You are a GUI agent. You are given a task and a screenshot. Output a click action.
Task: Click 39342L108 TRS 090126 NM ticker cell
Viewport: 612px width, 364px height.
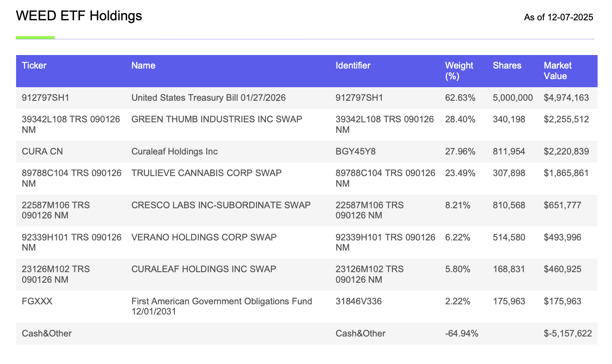pos(71,124)
